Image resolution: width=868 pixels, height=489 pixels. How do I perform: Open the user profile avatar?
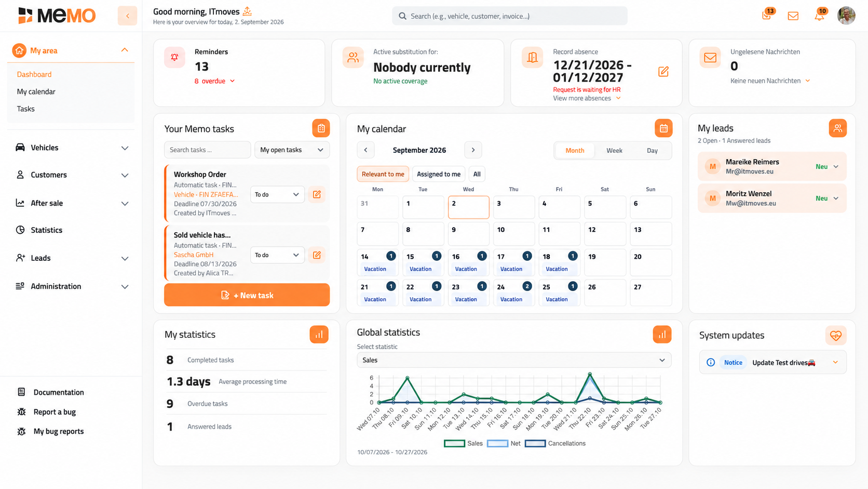[x=846, y=16]
